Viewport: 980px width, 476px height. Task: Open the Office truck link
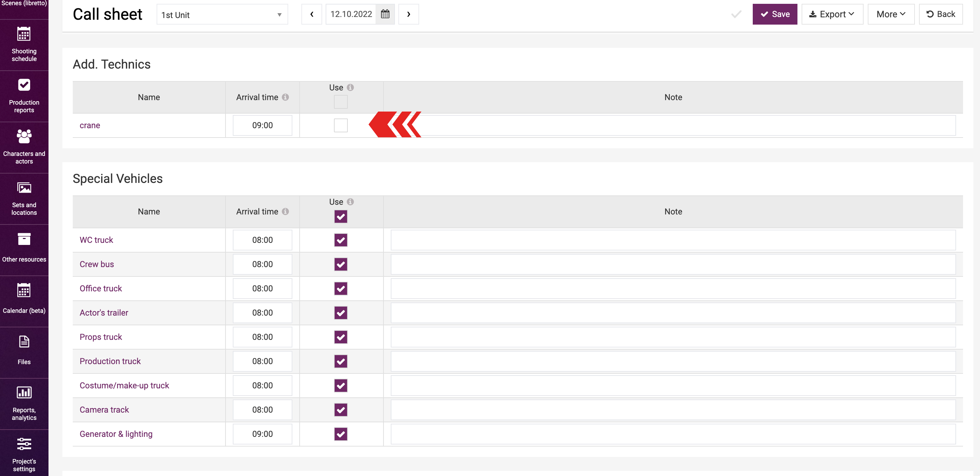[x=101, y=289]
